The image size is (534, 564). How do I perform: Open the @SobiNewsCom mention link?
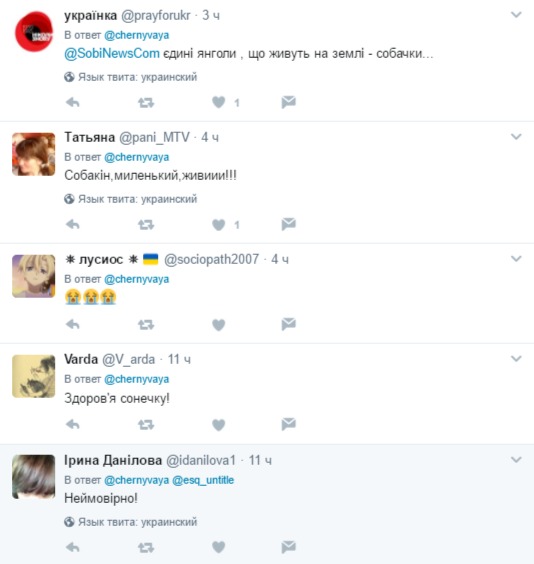pos(112,54)
